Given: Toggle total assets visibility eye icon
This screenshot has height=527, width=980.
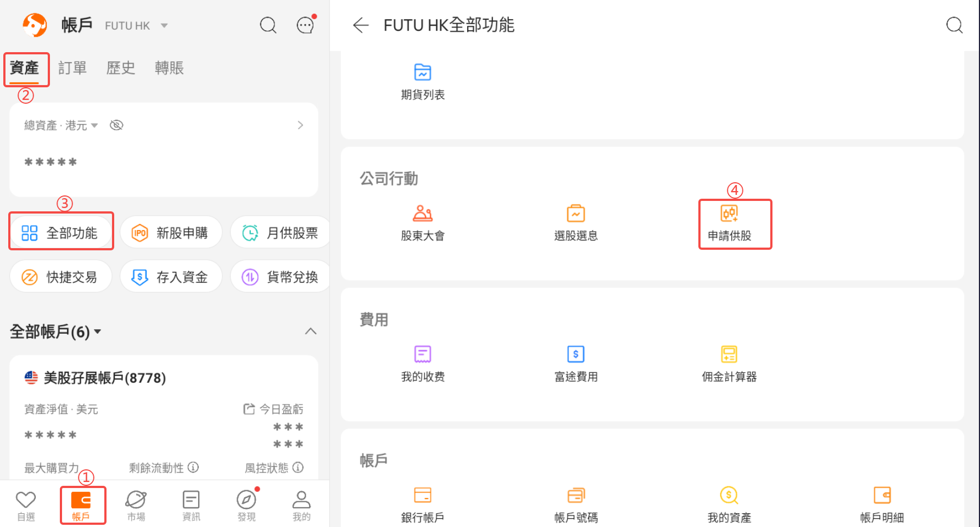Looking at the screenshot, I should (x=116, y=125).
